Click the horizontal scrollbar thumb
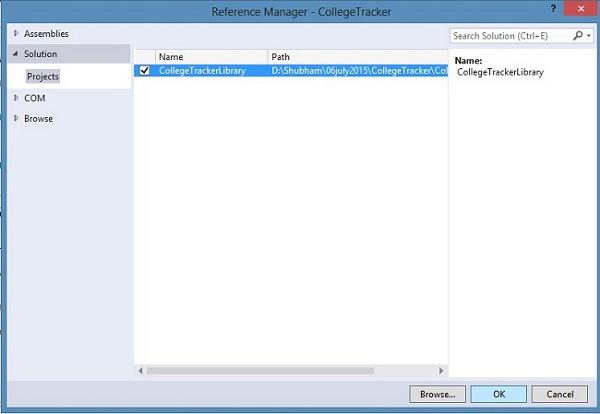Image resolution: width=600 pixels, height=414 pixels. [x=260, y=370]
